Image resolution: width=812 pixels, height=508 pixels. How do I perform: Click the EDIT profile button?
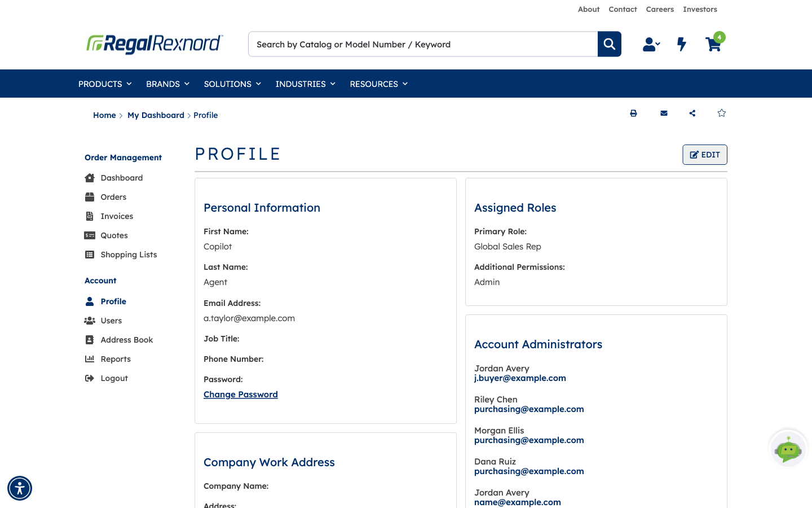click(x=705, y=155)
